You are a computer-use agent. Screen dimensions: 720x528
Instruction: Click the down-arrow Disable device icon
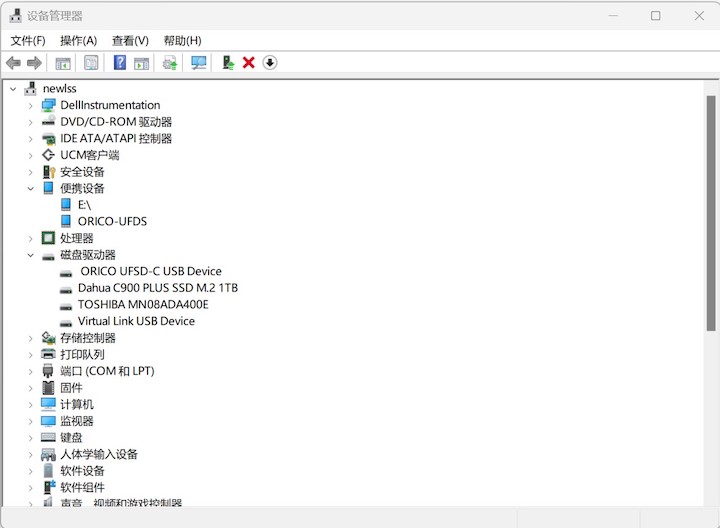(x=269, y=63)
